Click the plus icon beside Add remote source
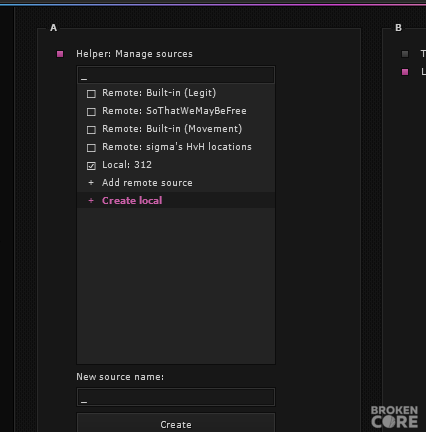 click(91, 183)
